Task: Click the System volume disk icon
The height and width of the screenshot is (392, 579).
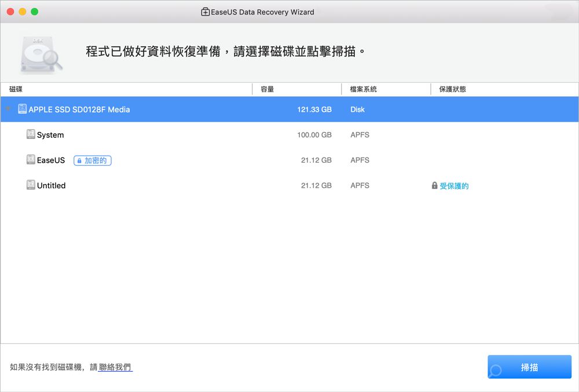Action: tap(30, 134)
